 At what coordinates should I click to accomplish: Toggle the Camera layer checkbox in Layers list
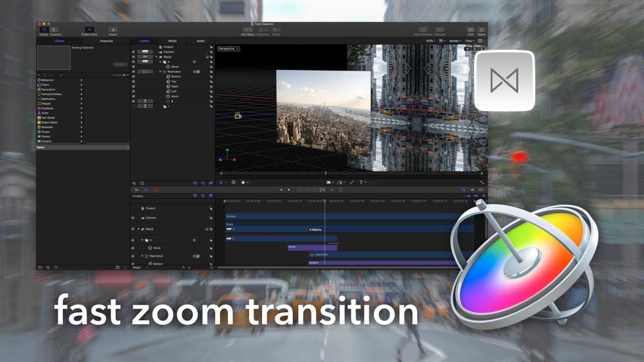pos(133,52)
